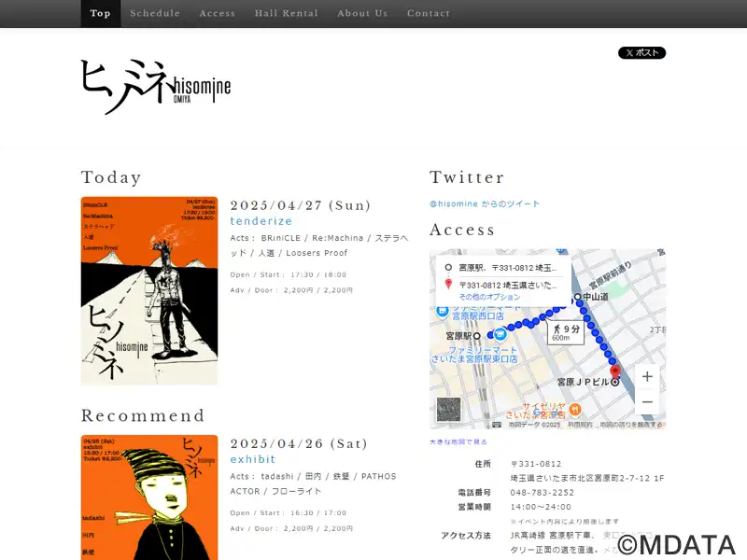Open the @hisomine からのツイート link
Image resolution: width=747 pixels, height=560 pixels.
[485, 203]
